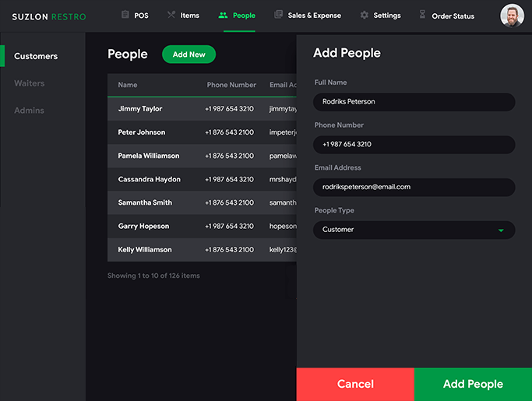Click Peter Johnson's phone number
Image resolution: width=532 pixels, height=401 pixels.
[x=229, y=132]
